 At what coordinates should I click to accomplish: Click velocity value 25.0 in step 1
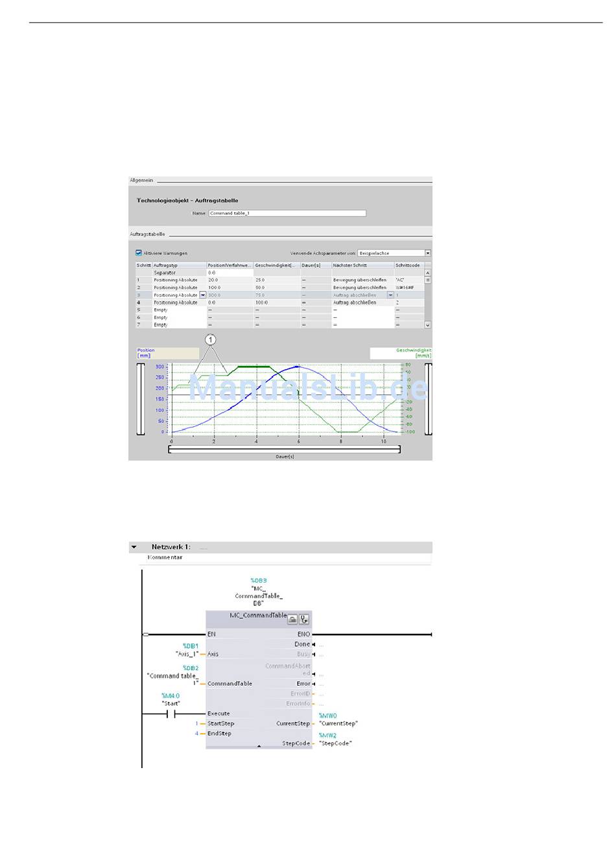[276, 280]
